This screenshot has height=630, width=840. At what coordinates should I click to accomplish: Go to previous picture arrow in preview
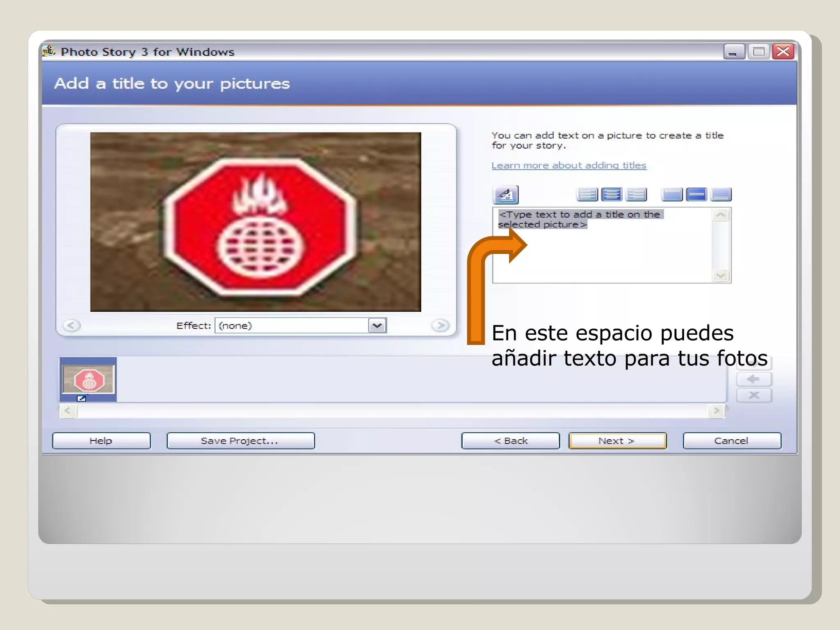(71, 326)
